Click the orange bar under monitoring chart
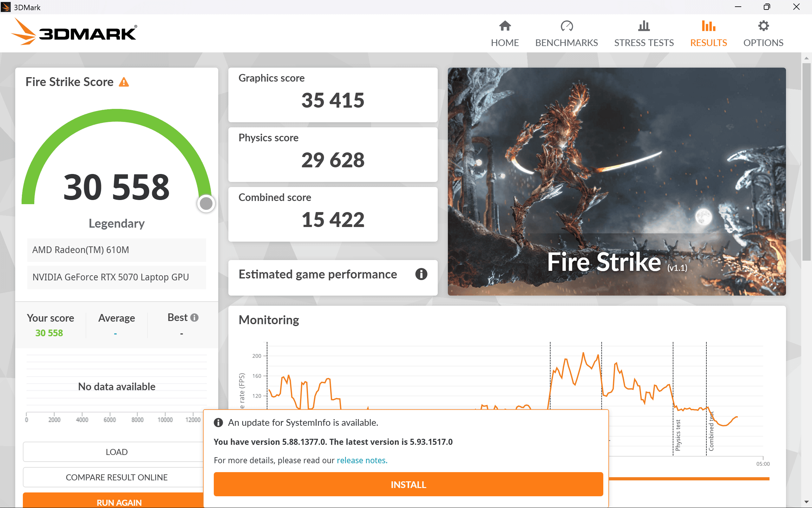 689,479
